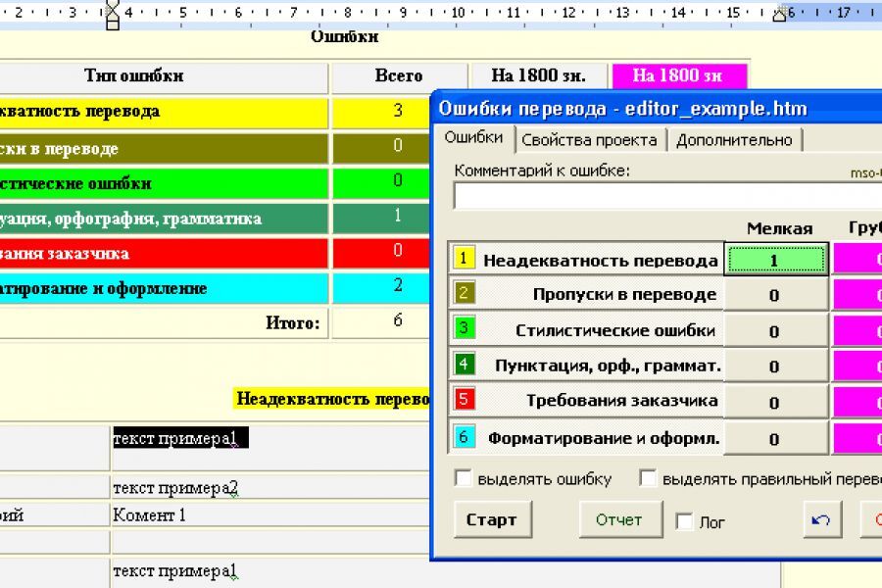Click magenta Грубая counter for Стилистические ошибки
882x588 pixels.
(857, 330)
